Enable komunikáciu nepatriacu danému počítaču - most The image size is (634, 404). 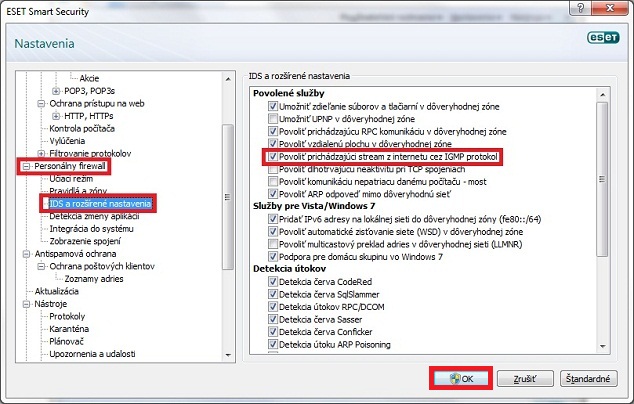tap(273, 182)
